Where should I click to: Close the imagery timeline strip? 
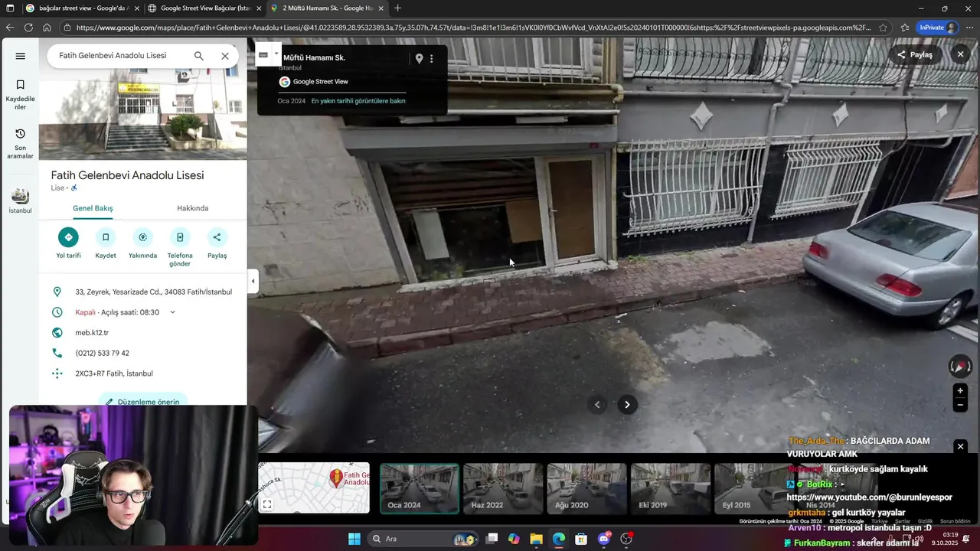[960, 446]
